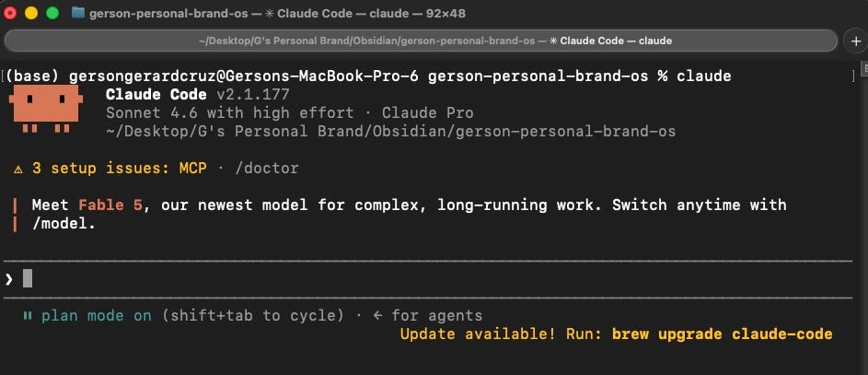Focus the Claude Code prompt input line
The width and height of the screenshot is (868, 375).
coord(427,278)
